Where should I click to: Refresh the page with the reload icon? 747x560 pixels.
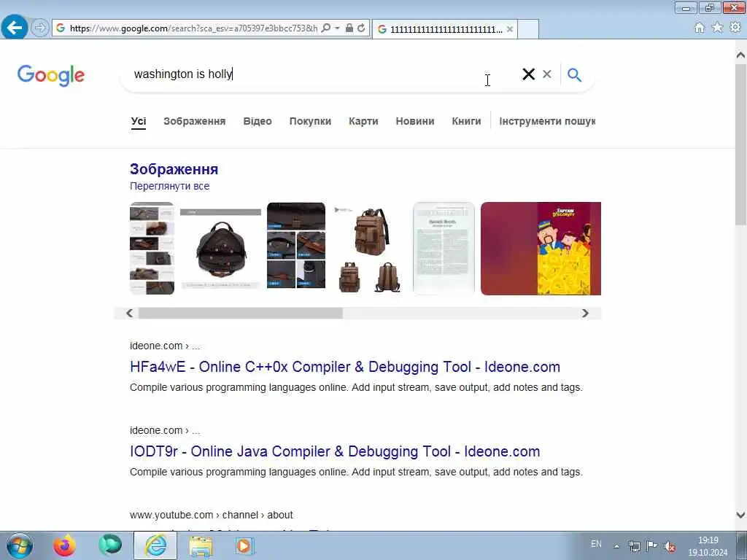pyautogui.click(x=361, y=28)
